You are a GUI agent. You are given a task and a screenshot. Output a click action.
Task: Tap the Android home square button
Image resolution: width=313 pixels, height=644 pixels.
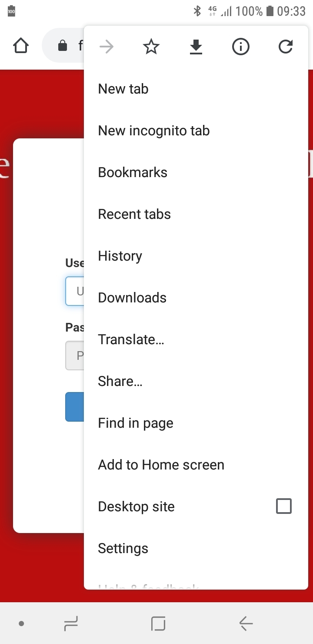(158, 624)
